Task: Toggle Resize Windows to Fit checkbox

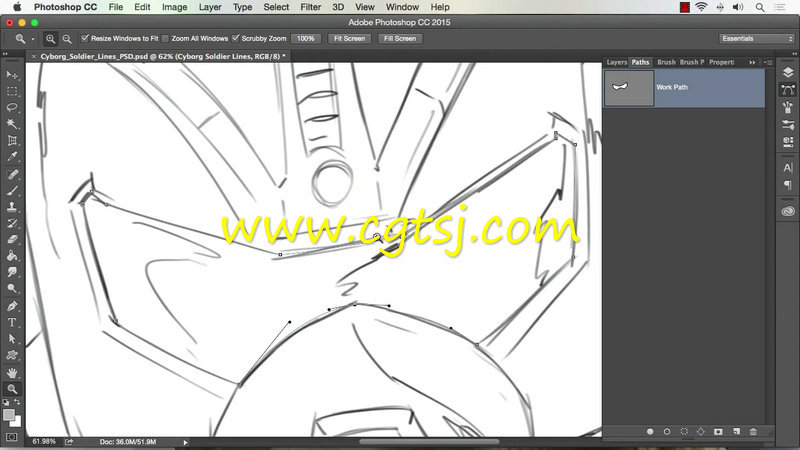Action: click(85, 38)
